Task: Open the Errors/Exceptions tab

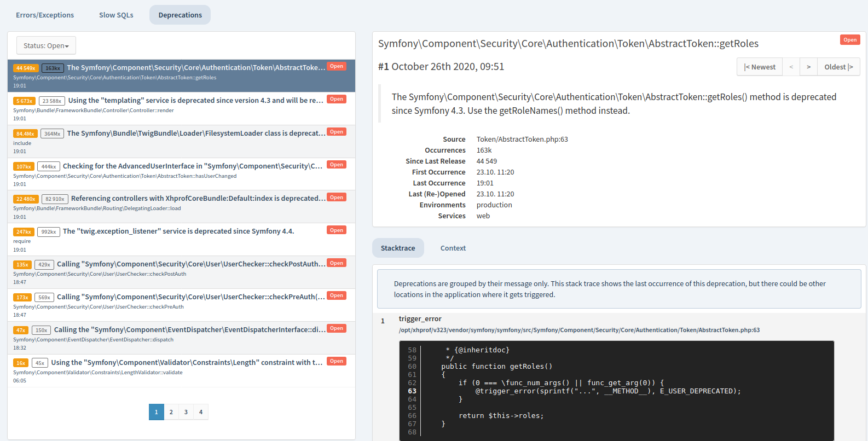Action: 45,15
